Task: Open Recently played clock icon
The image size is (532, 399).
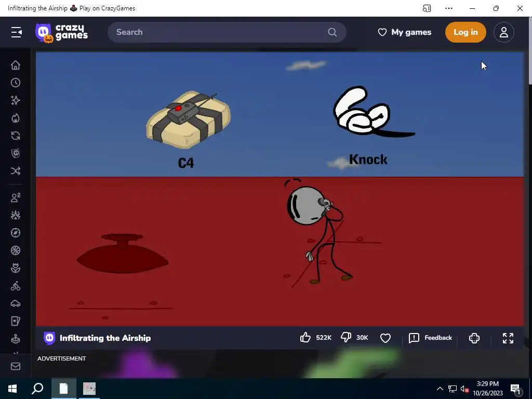Action: (x=16, y=83)
